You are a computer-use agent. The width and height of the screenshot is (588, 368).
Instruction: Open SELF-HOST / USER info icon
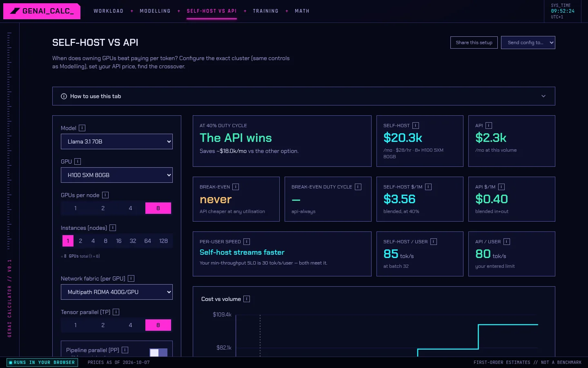pyautogui.click(x=434, y=242)
